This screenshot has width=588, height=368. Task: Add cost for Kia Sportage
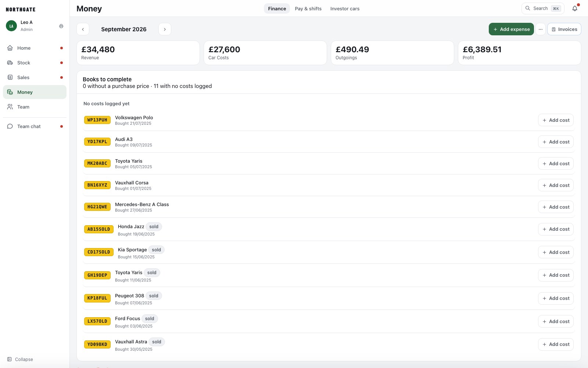[x=556, y=252]
